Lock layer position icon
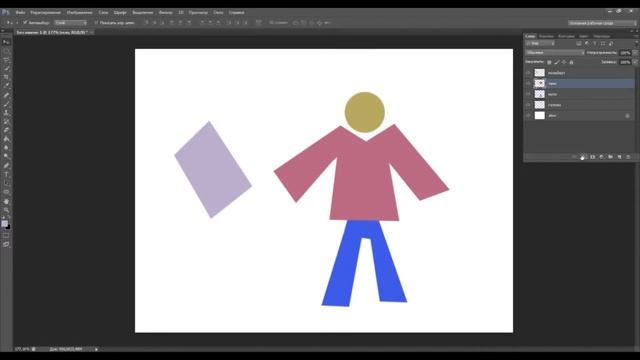640x360 pixels. (564, 62)
